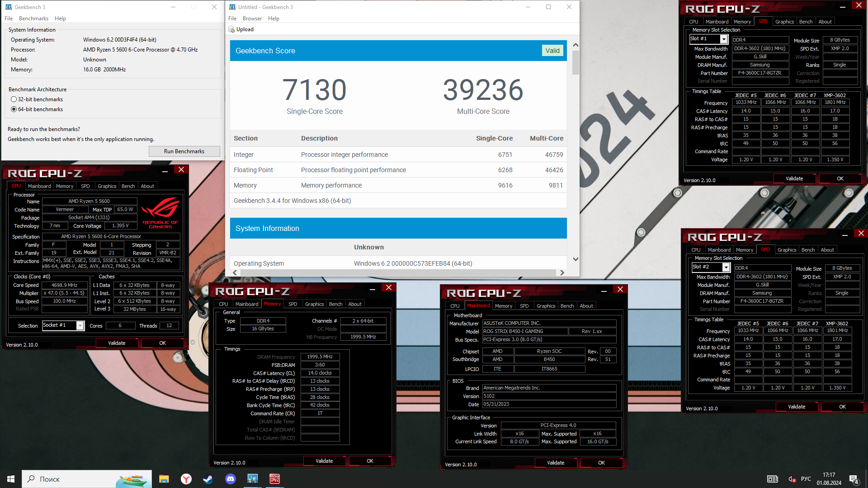Open About tab in Slot #1 SPD window
Viewport: 868px width, 488px height.
825,22
